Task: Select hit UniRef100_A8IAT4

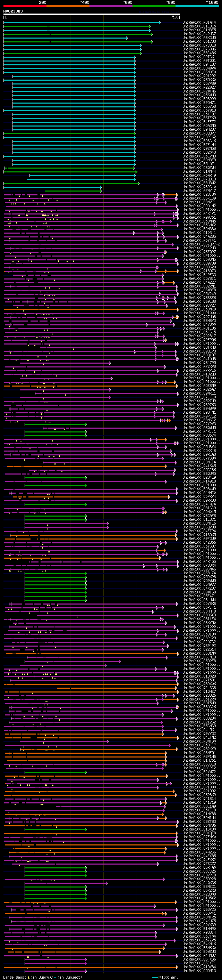Action: coord(199,23)
